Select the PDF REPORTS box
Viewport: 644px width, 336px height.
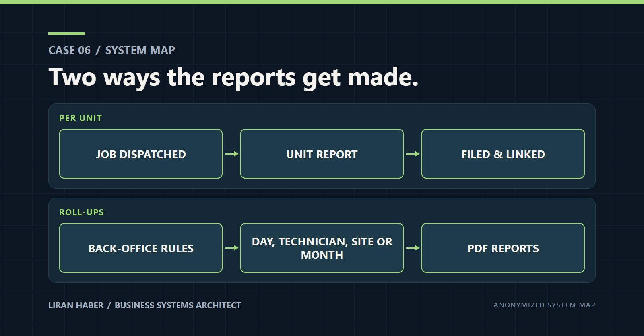[503, 248]
